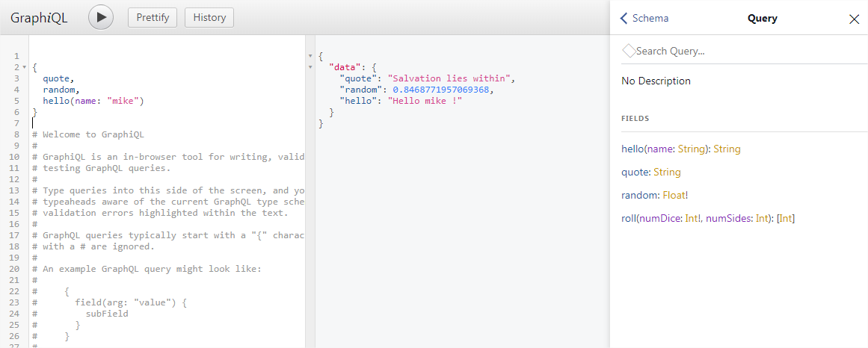Collapse the result root object arrow
This screenshot has height=348, width=868.
tap(310, 56)
